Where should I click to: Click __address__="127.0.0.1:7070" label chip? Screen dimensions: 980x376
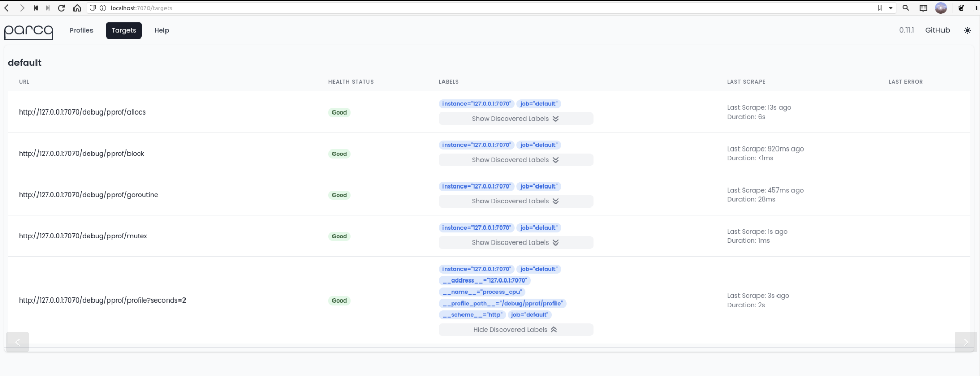click(485, 280)
